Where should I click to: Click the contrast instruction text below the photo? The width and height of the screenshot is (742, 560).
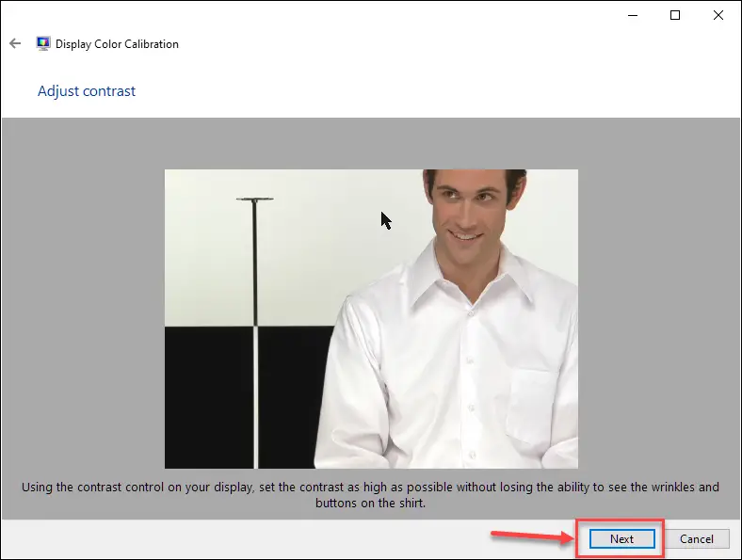pyautogui.click(x=370, y=495)
